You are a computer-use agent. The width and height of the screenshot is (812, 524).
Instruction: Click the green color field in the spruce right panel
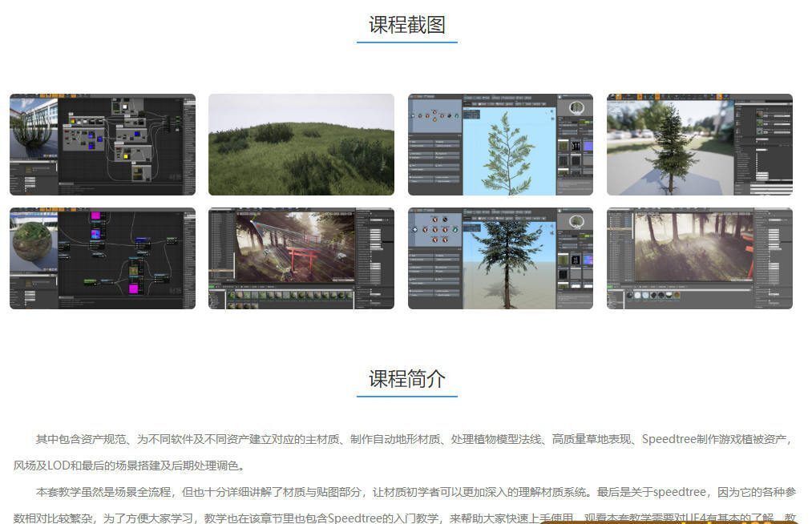[586, 236]
